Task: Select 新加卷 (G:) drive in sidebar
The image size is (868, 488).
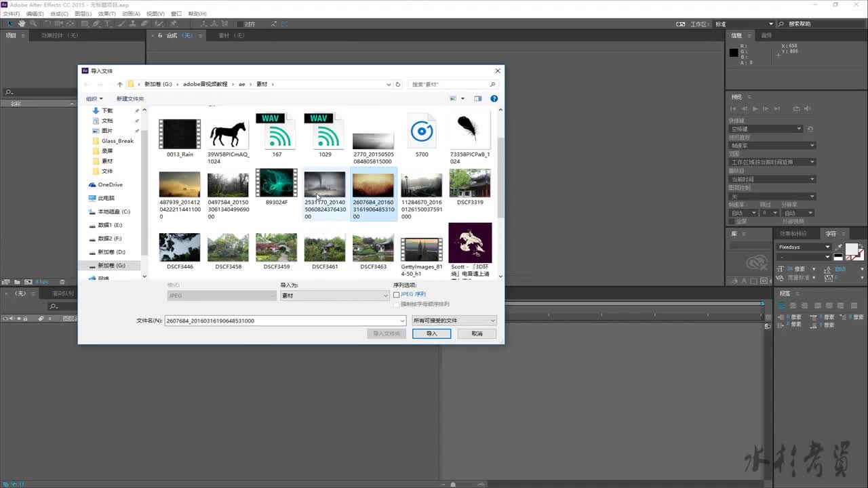Action: pos(111,265)
